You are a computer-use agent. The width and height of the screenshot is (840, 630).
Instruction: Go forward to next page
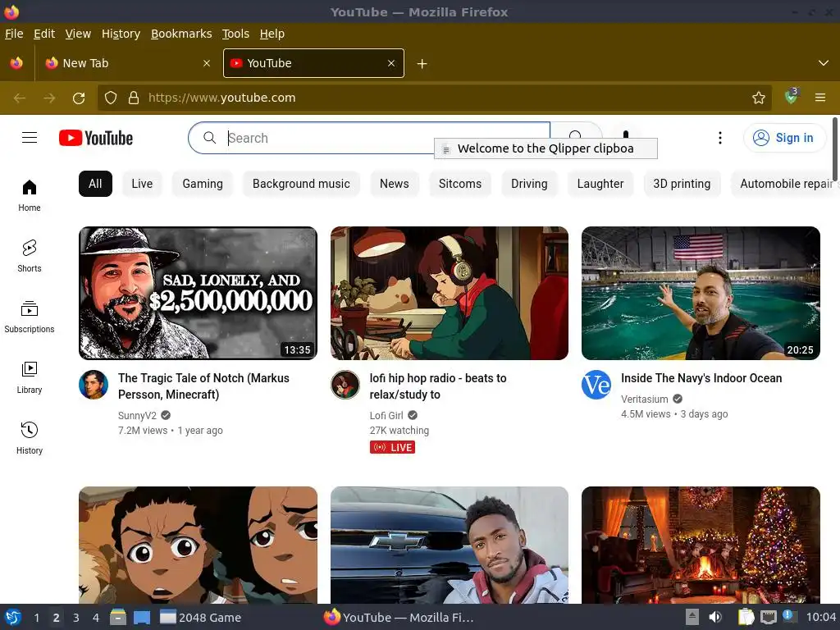click(x=49, y=98)
